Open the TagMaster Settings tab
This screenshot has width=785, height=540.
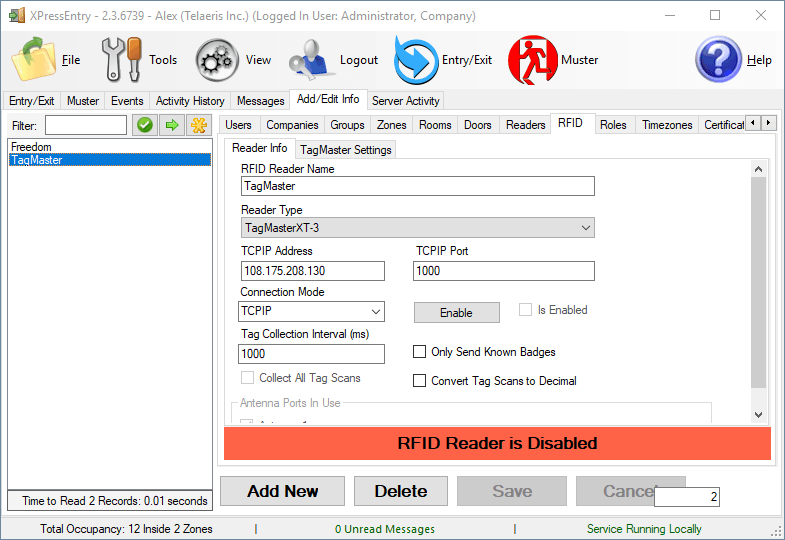345,150
